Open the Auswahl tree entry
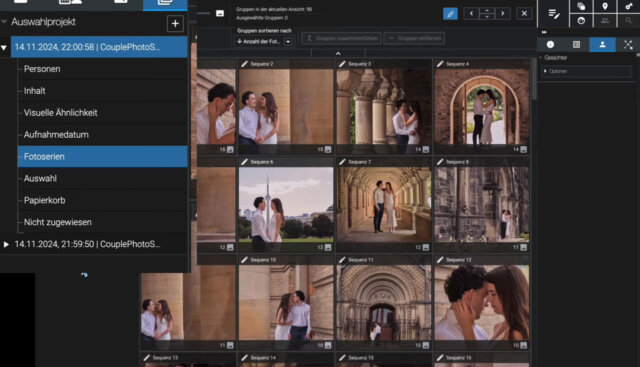Viewport: 640px width, 367px height. pos(102,178)
